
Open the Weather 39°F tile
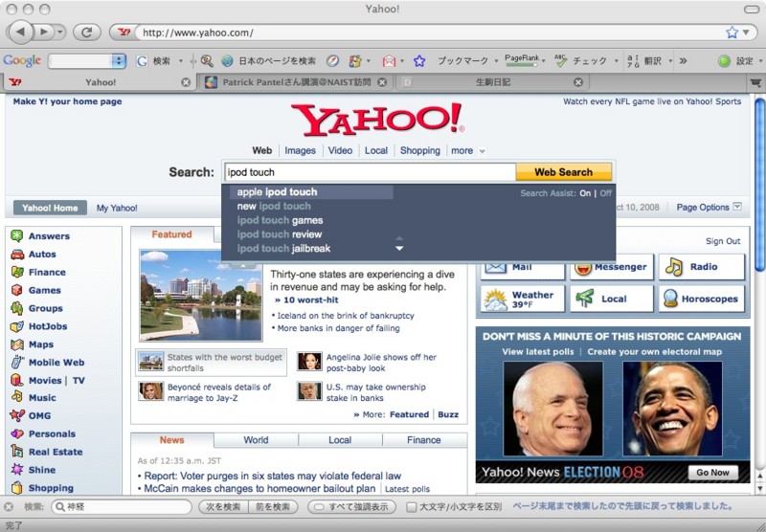tap(522, 299)
